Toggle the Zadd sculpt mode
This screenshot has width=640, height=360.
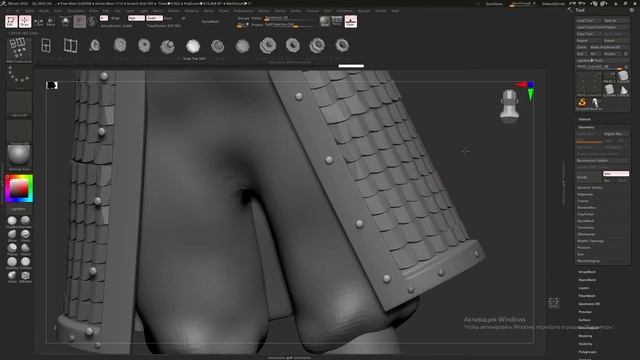coord(154,18)
